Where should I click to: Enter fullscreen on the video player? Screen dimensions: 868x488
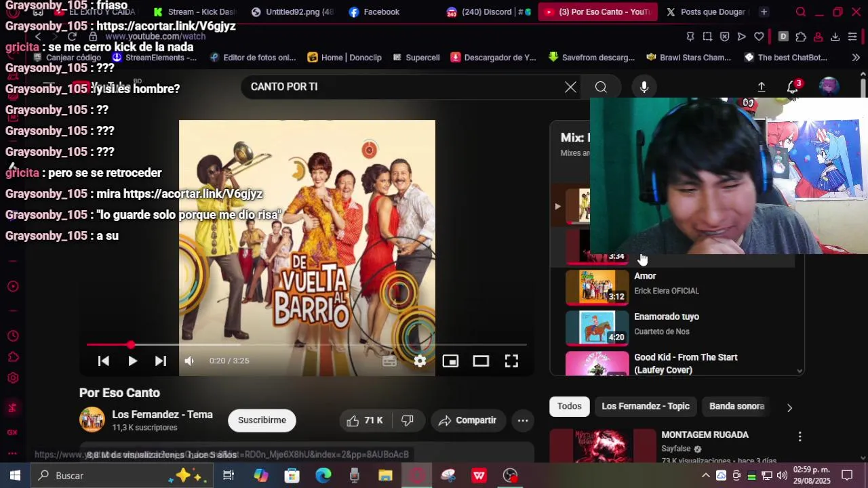pyautogui.click(x=511, y=361)
